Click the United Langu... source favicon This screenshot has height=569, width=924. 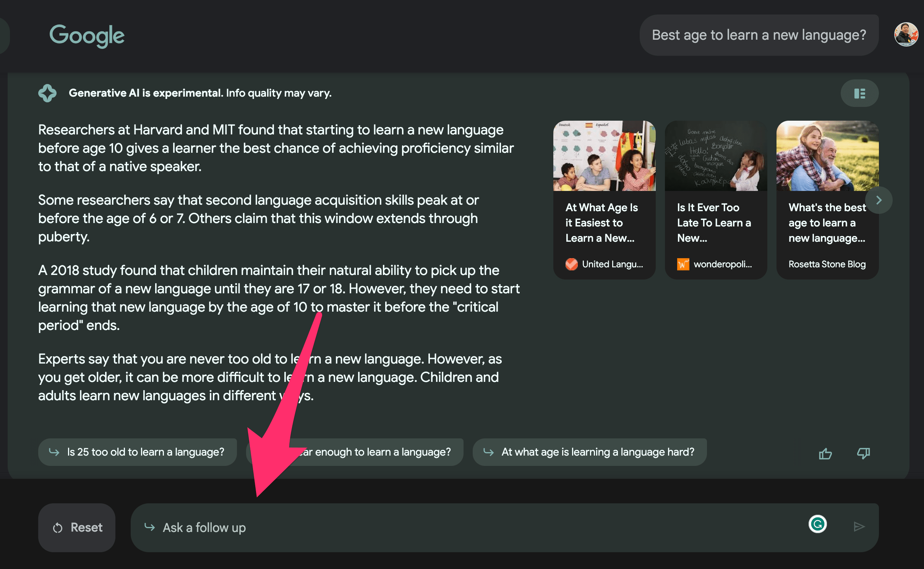pos(572,264)
